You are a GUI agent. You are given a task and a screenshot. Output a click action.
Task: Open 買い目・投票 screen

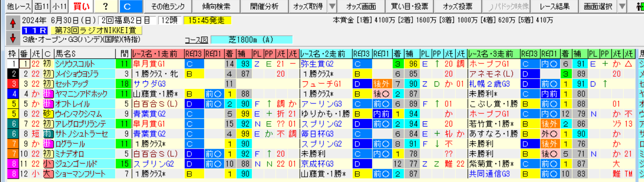pos(410,6)
